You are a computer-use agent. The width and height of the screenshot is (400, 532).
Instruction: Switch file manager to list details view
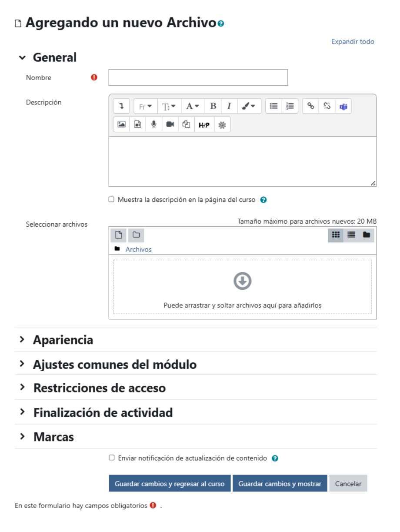coord(351,235)
